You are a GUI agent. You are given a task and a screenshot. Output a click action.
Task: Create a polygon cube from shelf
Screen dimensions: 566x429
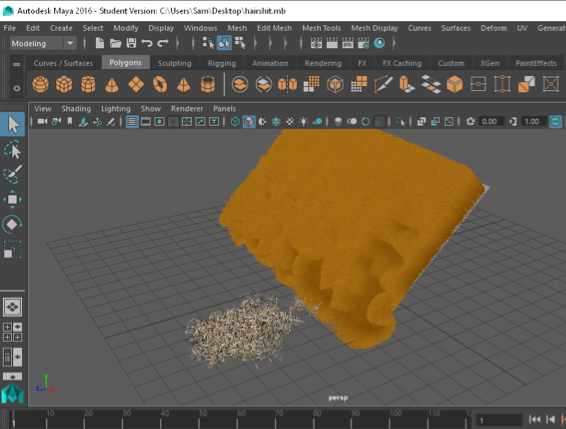click(x=64, y=84)
